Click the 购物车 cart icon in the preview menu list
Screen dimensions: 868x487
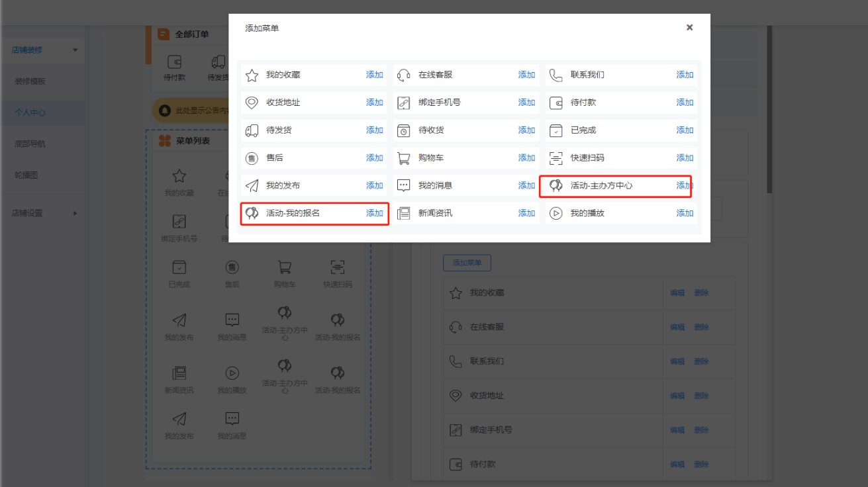[x=285, y=267]
